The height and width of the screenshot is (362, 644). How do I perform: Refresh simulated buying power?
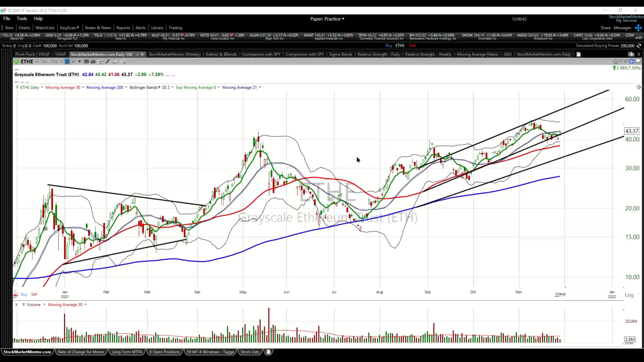(639, 46)
